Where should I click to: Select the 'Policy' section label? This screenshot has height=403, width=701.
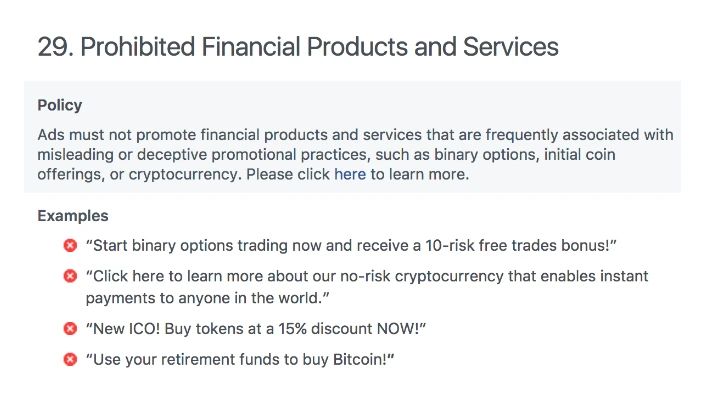[x=60, y=105]
